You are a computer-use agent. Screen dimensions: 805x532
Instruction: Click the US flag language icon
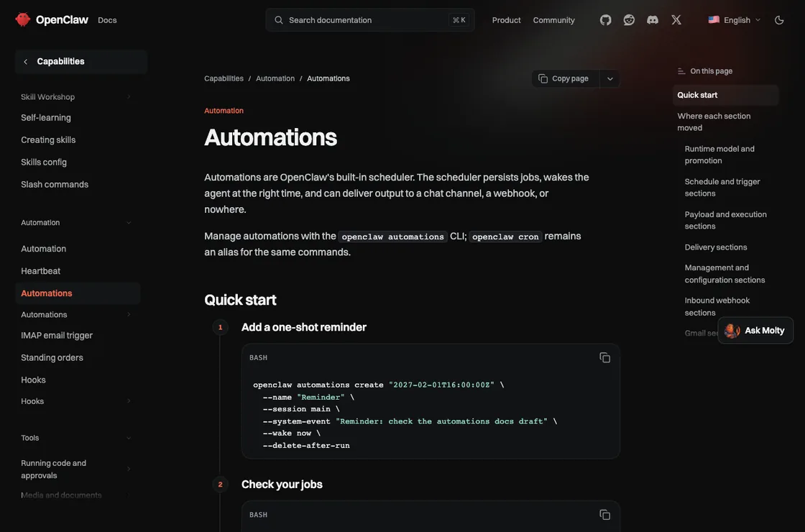pyautogui.click(x=714, y=20)
